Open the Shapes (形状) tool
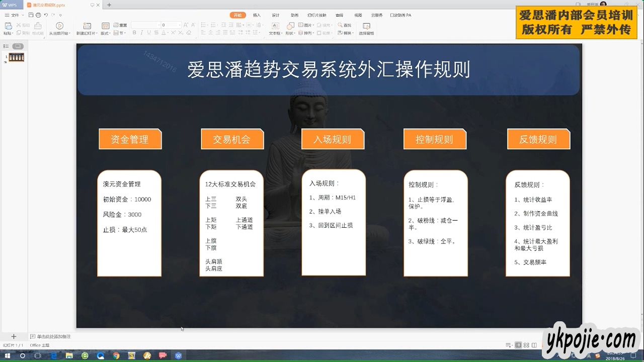The image size is (644, 362). click(290, 26)
